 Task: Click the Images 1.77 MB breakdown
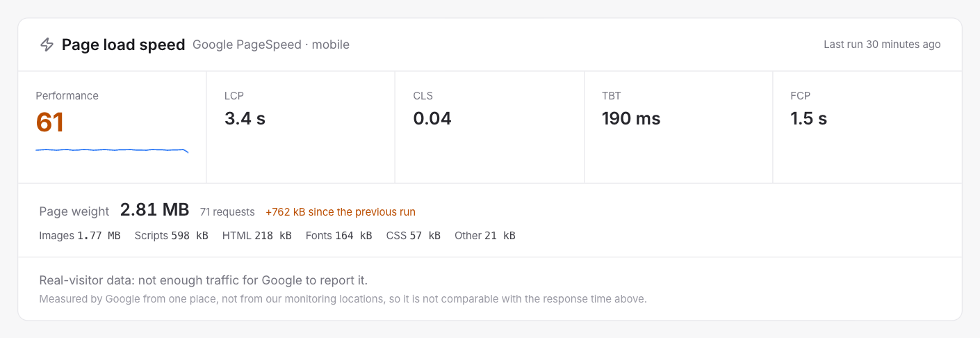pyautogui.click(x=80, y=236)
